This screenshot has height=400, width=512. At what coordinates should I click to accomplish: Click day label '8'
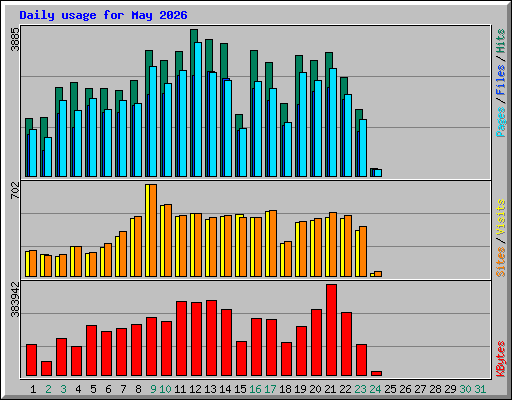[138, 389]
